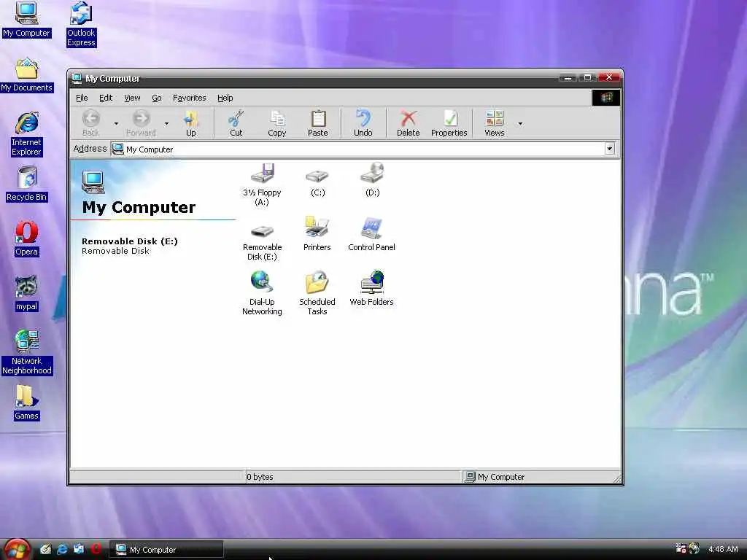Open the Control Panel icon
This screenshot has width=747, height=560.
[371, 228]
